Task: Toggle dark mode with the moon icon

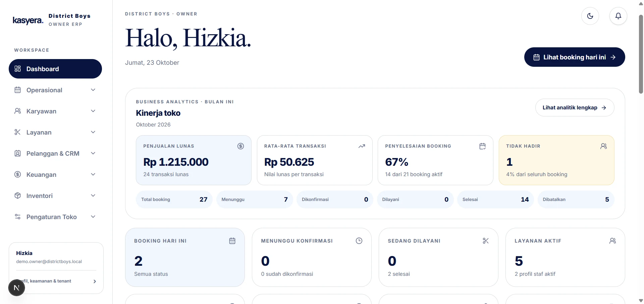Action: [590, 16]
